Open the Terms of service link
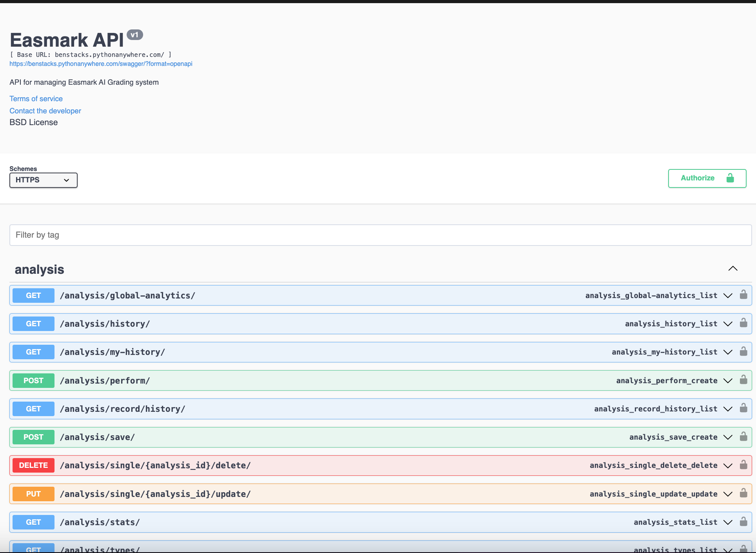This screenshot has width=756, height=553. (36, 99)
